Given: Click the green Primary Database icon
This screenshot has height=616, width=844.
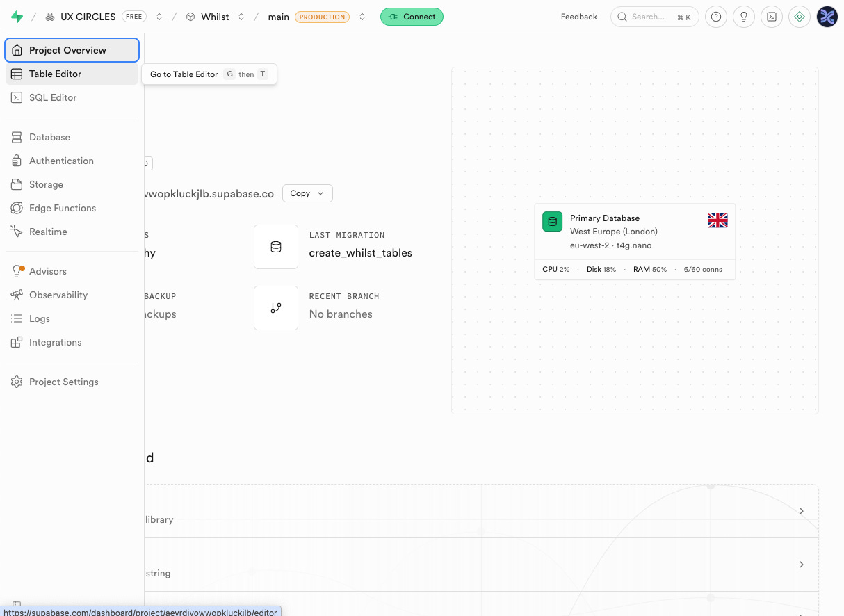Looking at the screenshot, I should (553, 222).
